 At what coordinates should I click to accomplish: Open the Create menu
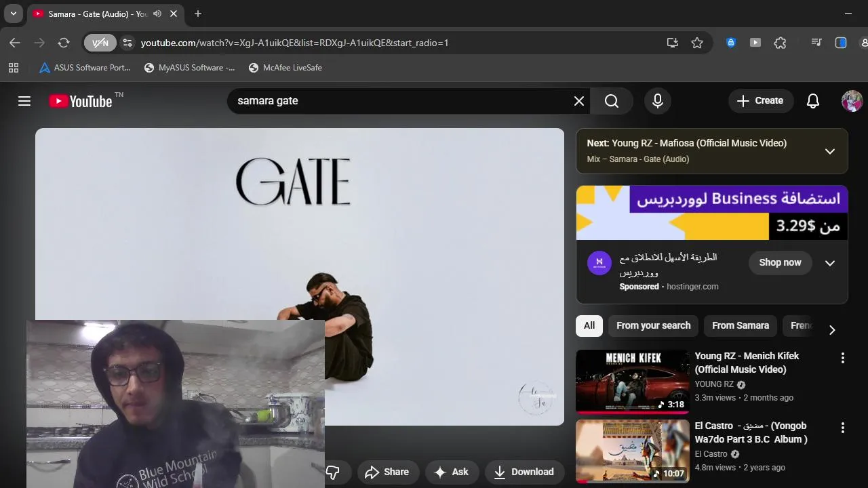(760, 101)
